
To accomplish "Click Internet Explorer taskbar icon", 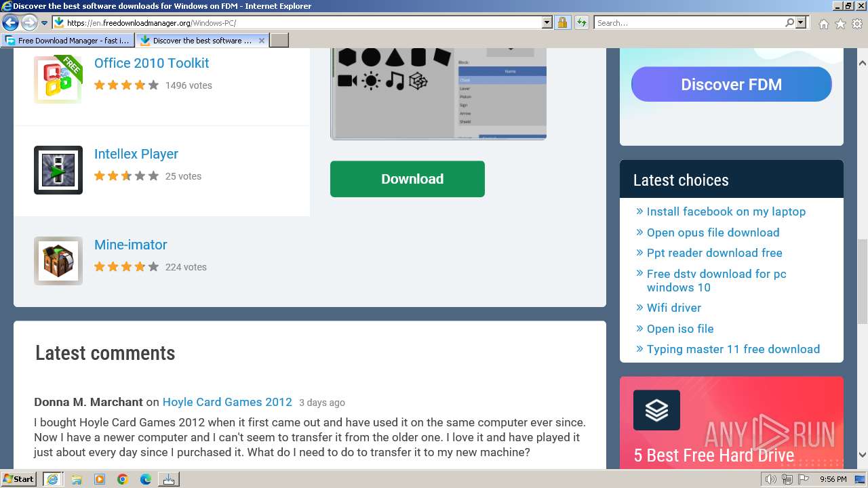I will (x=52, y=479).
